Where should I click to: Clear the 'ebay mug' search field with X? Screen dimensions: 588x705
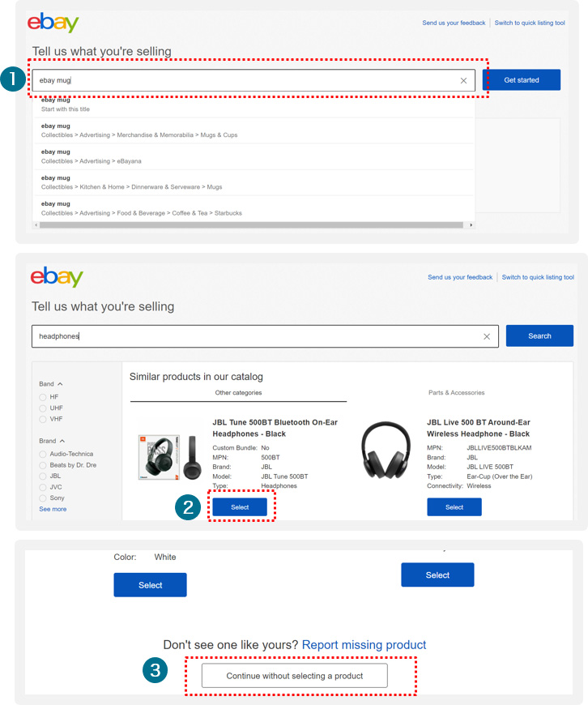coord(463,80)
